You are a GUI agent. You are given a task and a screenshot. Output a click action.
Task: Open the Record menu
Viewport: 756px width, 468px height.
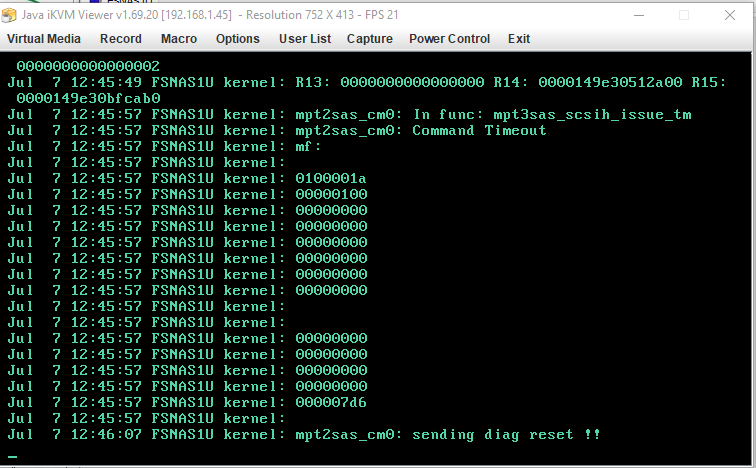point(121,39)
